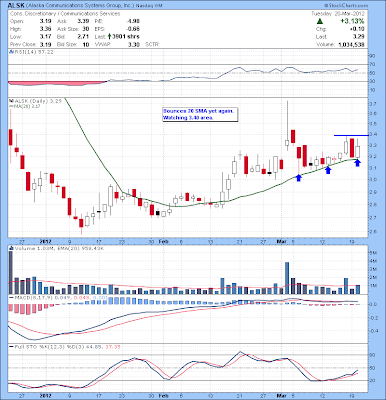Click the Cons. Discretionary / Communications Services sector
This screenshot has width=386, height=400.
point(65,14)
